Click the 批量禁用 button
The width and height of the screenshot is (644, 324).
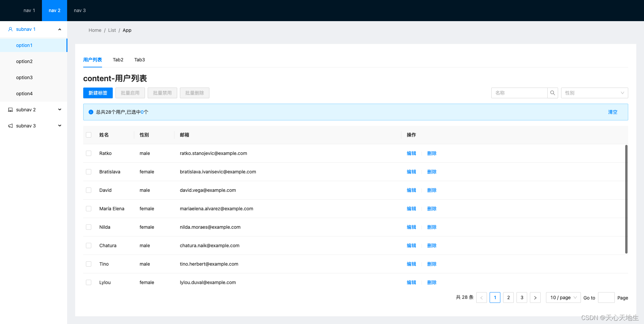click(x=162, y=93)
